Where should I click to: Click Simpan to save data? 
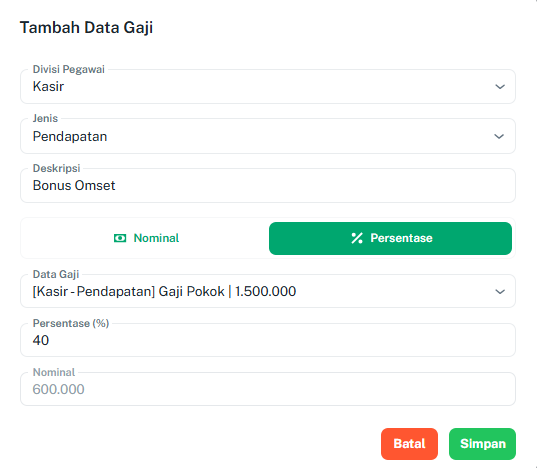click(482, 444)
